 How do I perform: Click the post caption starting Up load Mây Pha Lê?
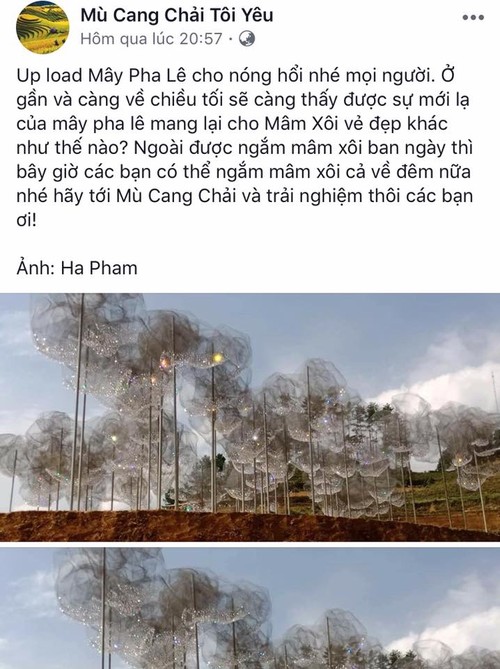pos(245,148)
